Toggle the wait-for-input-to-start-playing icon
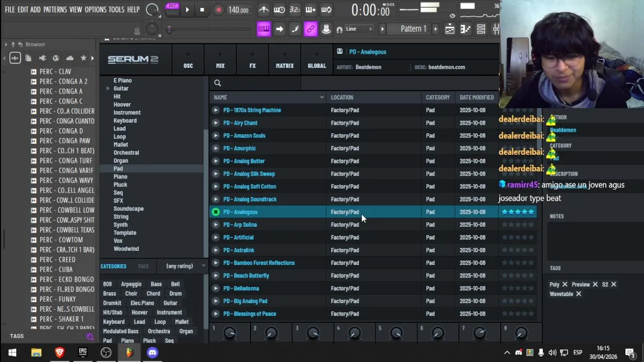Screen dimensions: 644x362 [279, 10]
